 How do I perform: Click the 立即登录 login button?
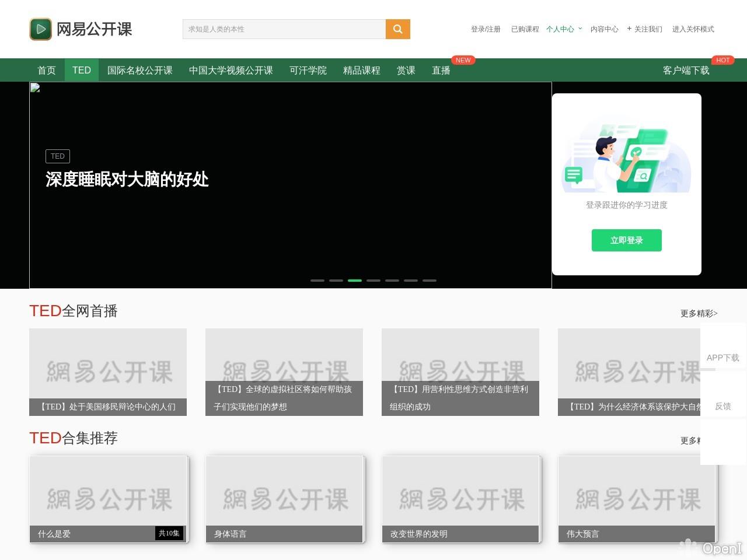[x=626, y=240]
